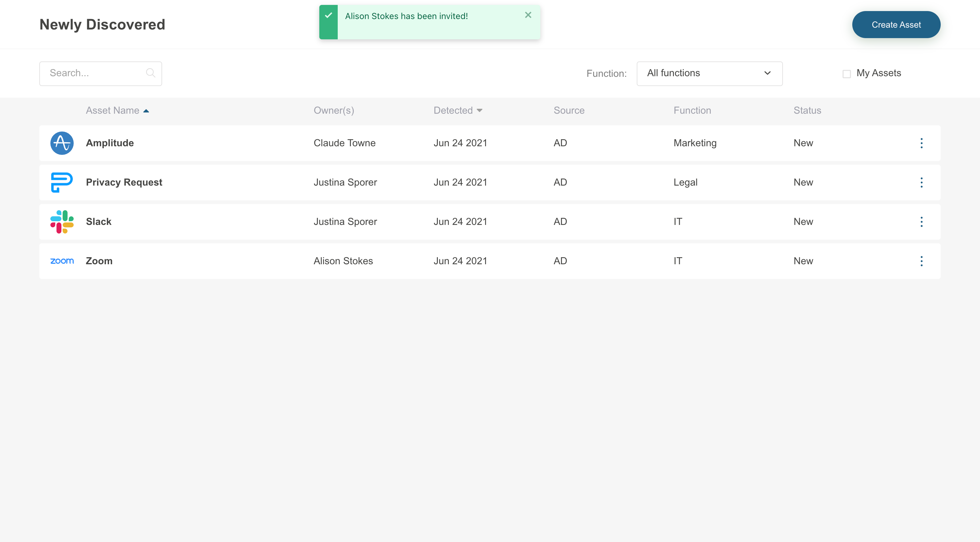The width and height of the screenshot is (980, 542).
Task: Click the Amplitude logo icon
Action: point(62,143)
